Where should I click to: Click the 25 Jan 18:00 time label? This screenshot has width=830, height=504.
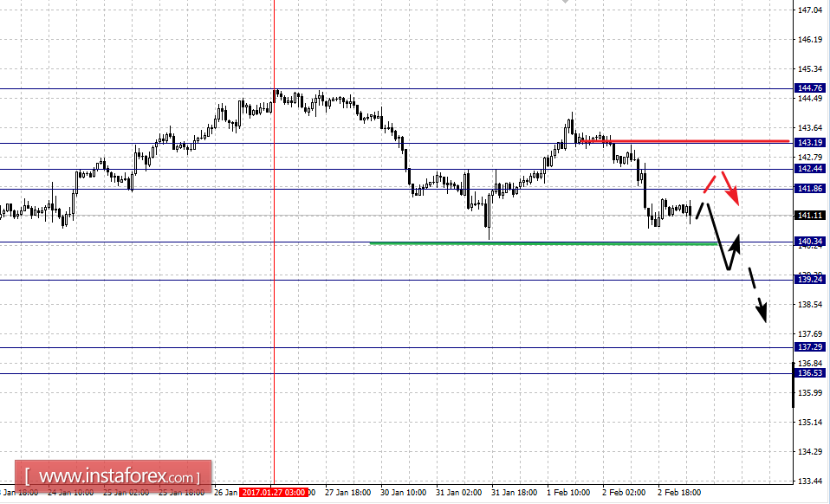coord(181,493)
